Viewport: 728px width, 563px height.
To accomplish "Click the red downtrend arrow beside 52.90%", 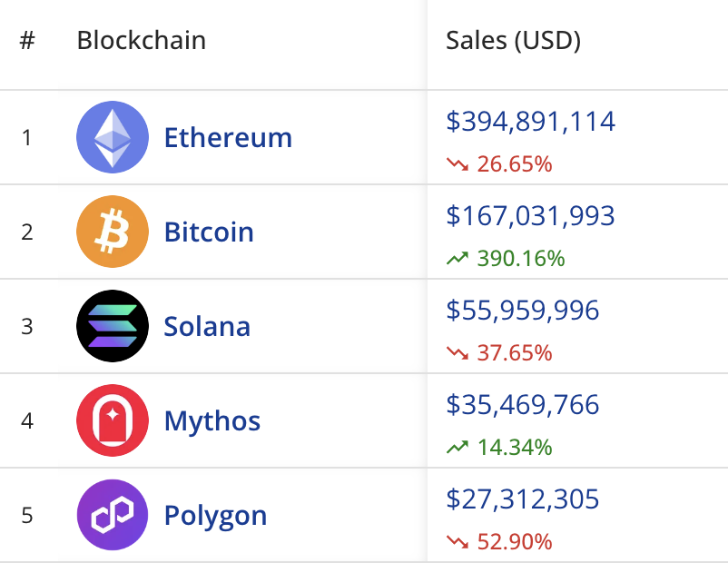I will point(457,542).
